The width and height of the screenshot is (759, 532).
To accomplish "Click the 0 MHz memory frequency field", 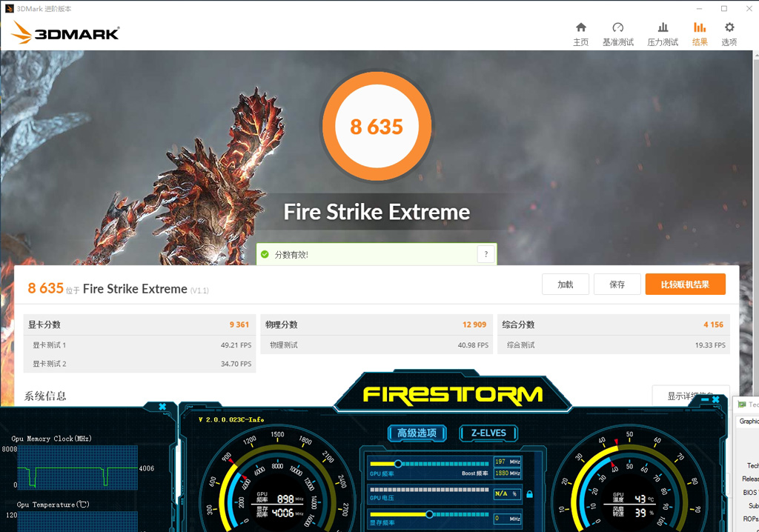I will coord(507,519).
